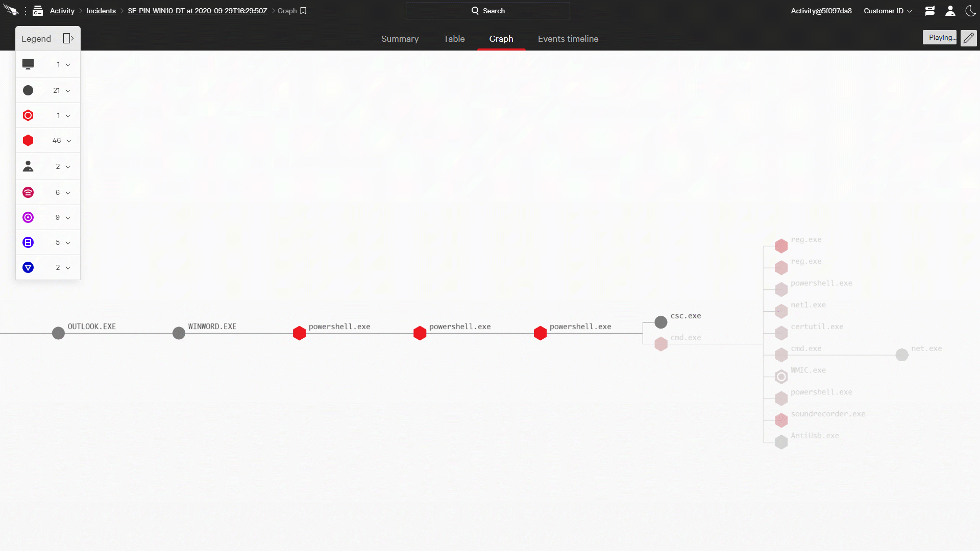Collapse the Legend panel

coord(68,38)
